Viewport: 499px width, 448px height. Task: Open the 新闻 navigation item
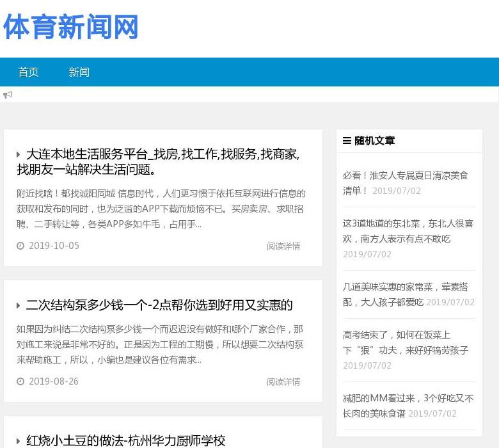(79, 72)
